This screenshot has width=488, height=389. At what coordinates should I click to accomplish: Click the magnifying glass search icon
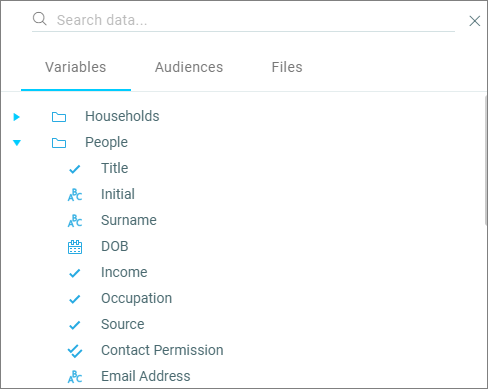40,19
